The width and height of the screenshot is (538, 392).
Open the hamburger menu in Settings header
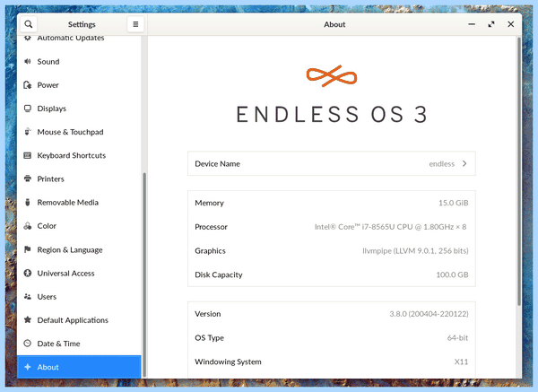click(x=135, y=24)
